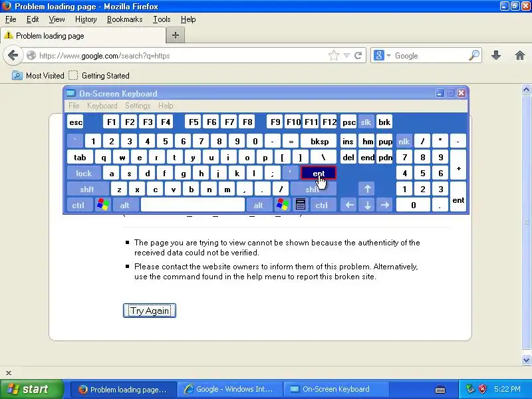The image size is (532, 399).
Task: Click the application menu key on keyboard
Action: coord(301,205)
